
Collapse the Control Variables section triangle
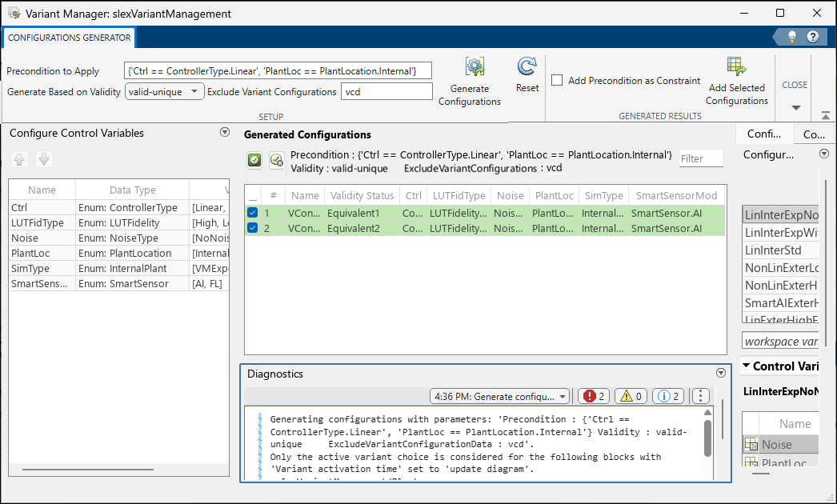click(x=747, y=366)
